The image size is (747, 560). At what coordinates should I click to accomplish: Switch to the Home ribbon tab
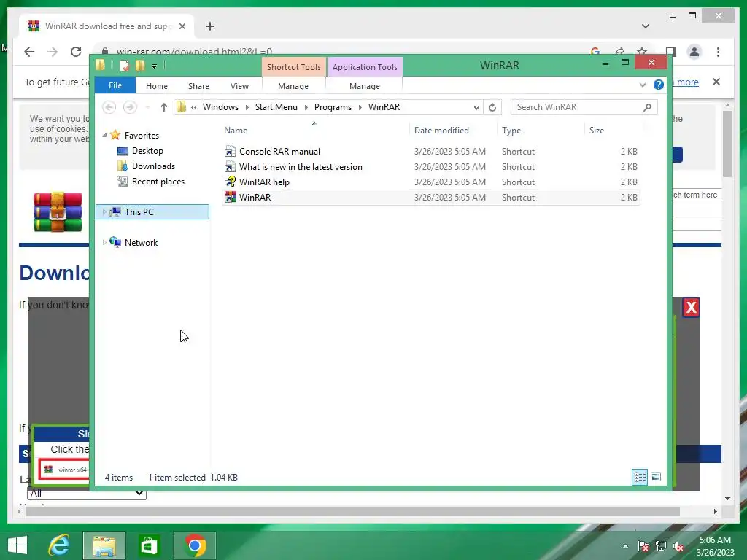pos(157,86)
